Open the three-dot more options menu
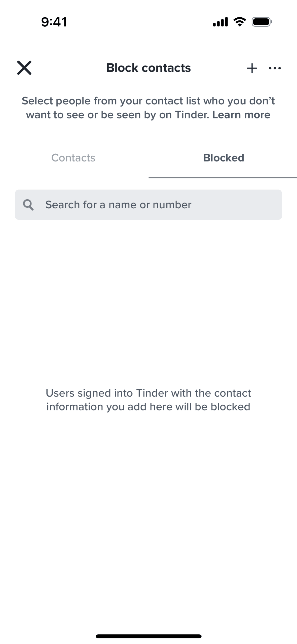Image resolution: width=297 pixels, height=644 pixels. click(x=275, y=68)
